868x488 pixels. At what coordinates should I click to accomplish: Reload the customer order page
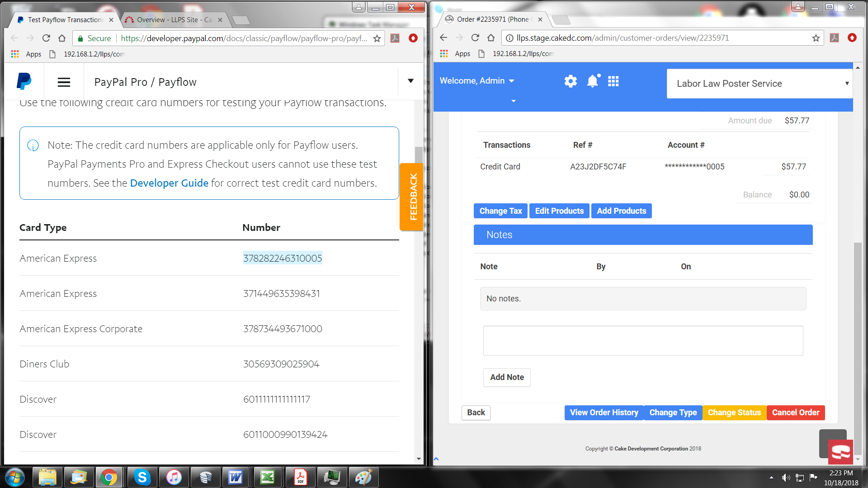(475, 38)
